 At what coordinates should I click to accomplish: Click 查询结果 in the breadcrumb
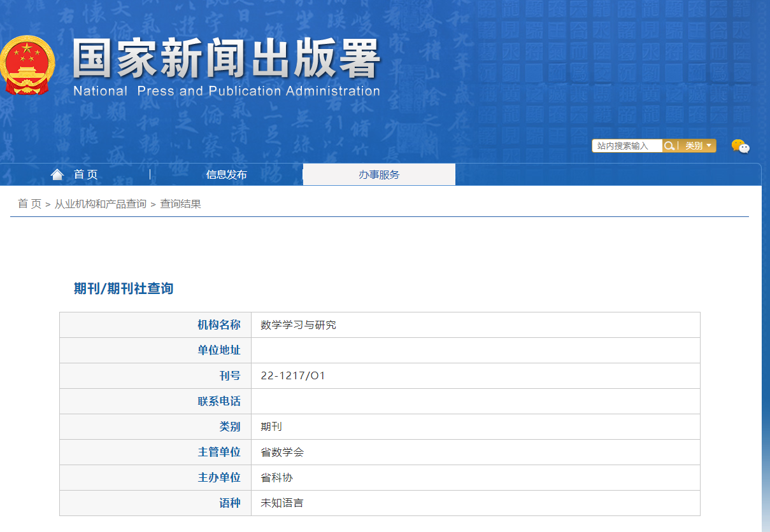click(180, 204)
